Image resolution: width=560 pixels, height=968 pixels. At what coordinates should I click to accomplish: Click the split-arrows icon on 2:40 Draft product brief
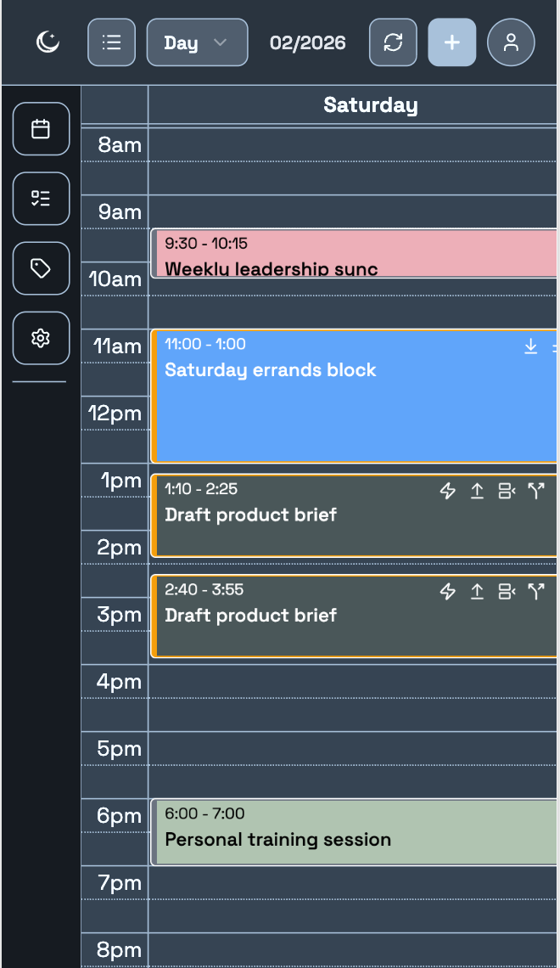pos(535,592)
